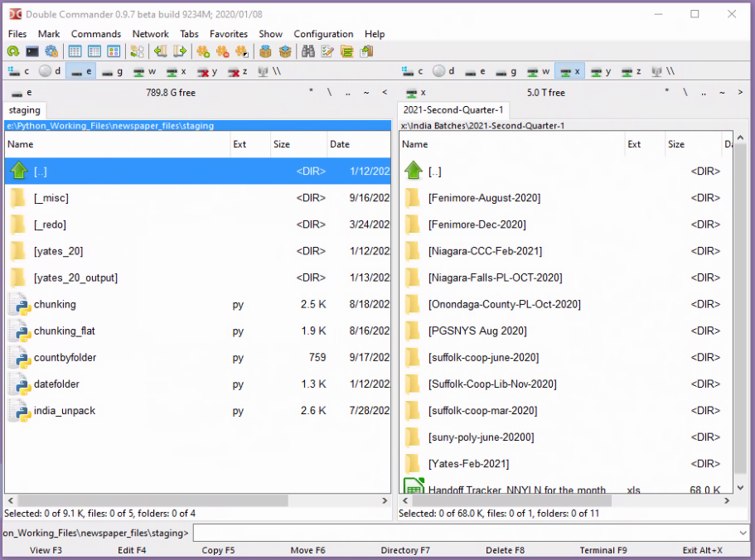Select the staging tab
The image size is (755, 560).
(x=25, y=110)
